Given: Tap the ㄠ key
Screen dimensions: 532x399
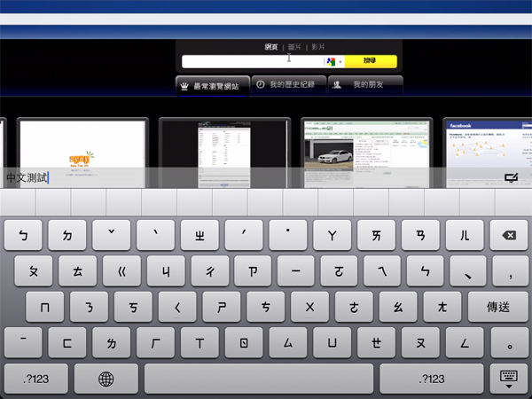Looking at the screenshot, I should tap(398, 307).
